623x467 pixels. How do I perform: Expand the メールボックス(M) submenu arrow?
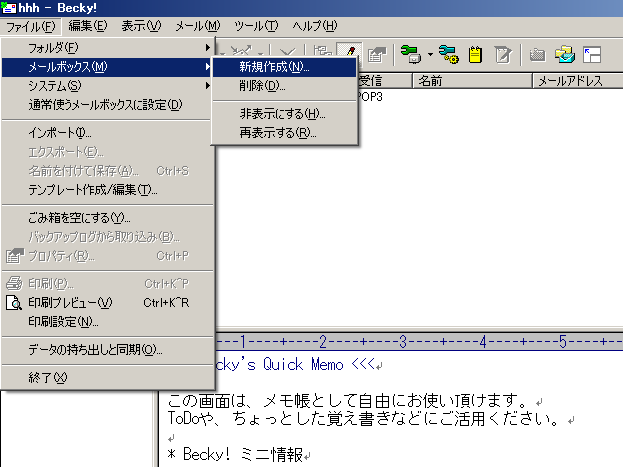click(207, 66)
